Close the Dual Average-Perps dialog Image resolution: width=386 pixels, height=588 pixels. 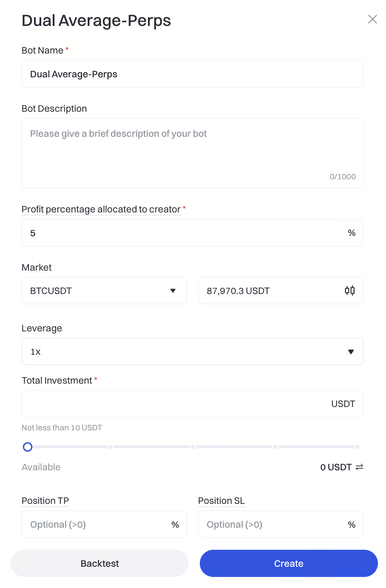coord(372,19)
